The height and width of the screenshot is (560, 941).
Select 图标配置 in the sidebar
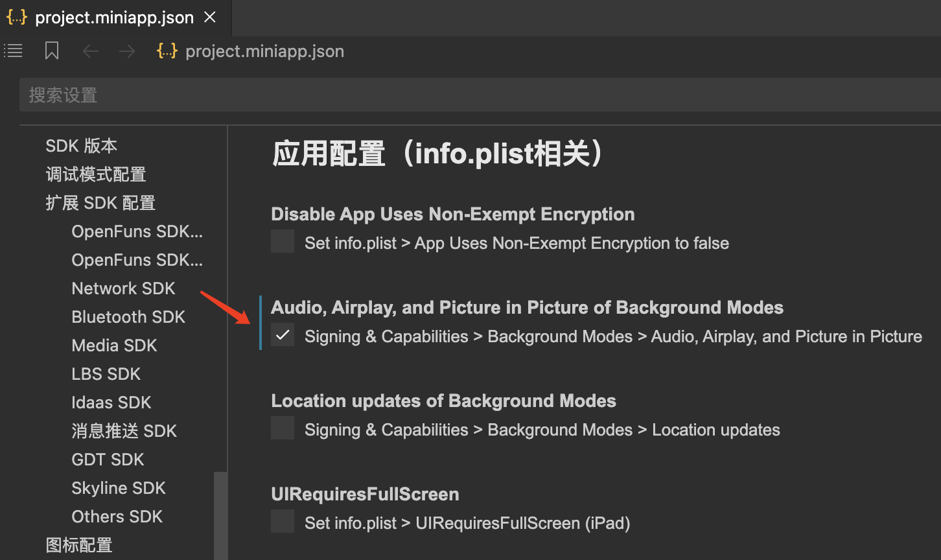[x=79, y=545]
